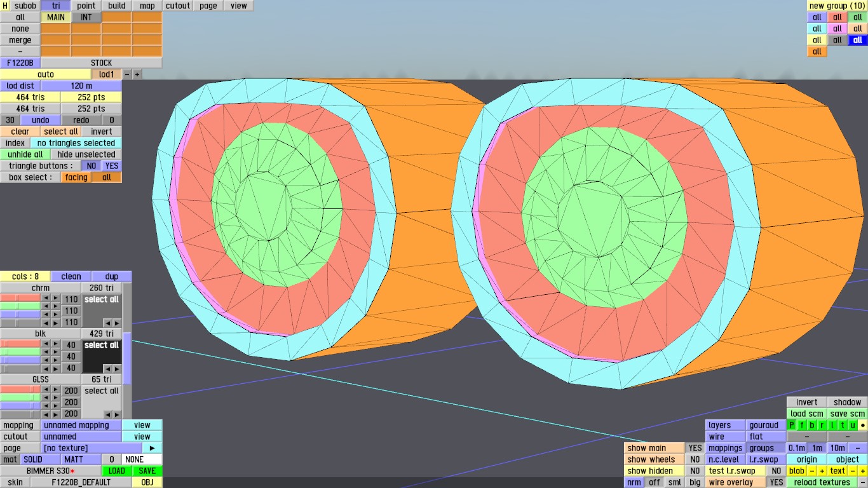
Task: Click left arrow next to chrm red slider
Action: coord(46,298)
